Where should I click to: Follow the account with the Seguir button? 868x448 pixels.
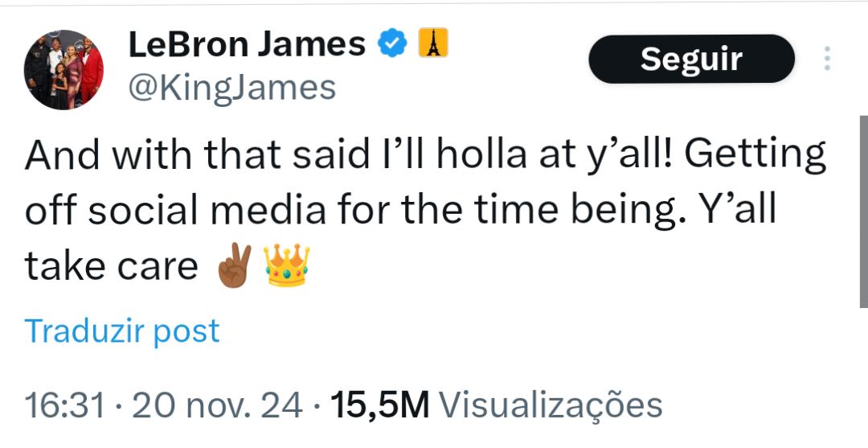point(691,59)
